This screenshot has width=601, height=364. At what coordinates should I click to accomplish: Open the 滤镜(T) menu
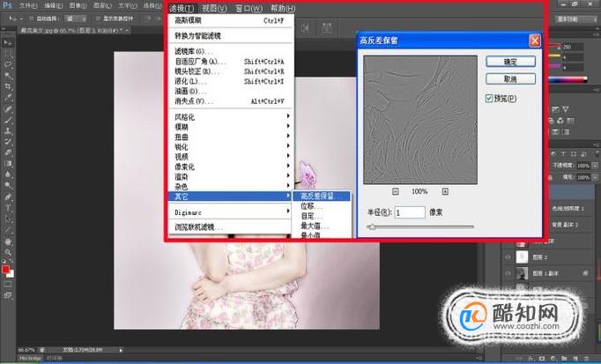(x=182, y=8)
